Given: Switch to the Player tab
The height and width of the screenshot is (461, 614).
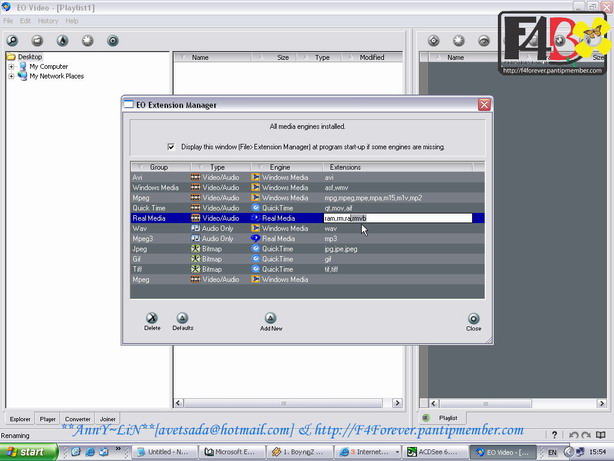Looking at the screenshot, I should point(47,419).
